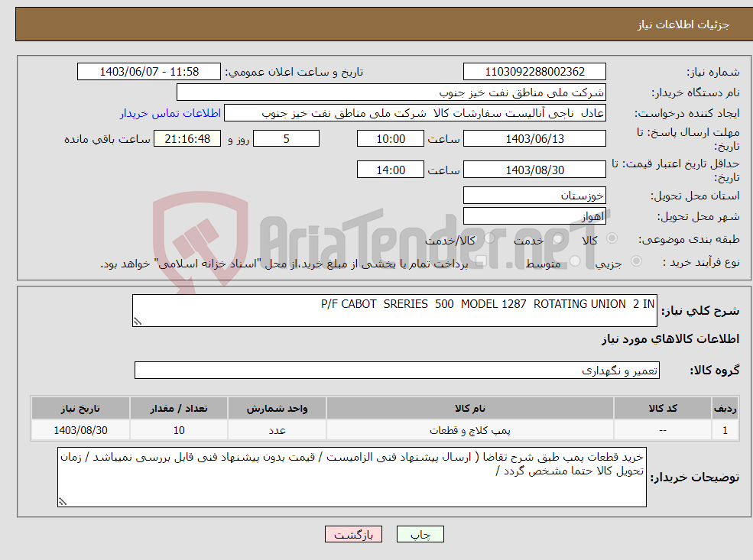753x560 pixels.
Task: Open اطلاعات تماس خریدار link
Action: coord(170,113)
